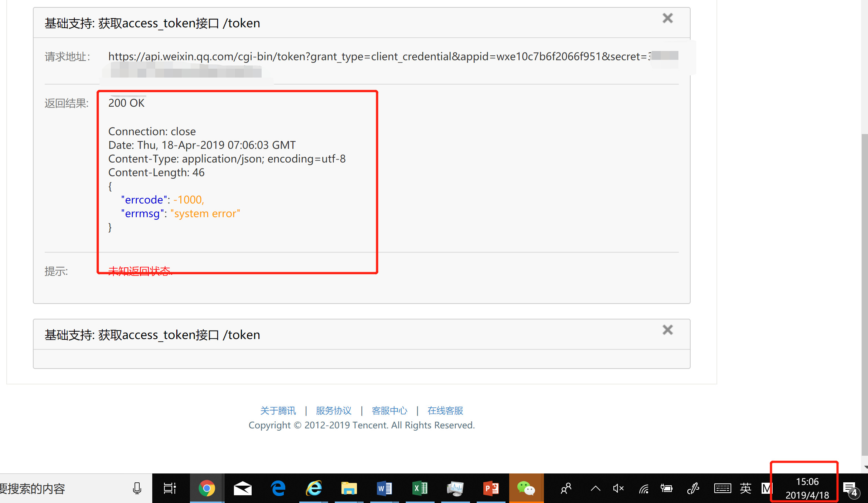The height and width of the screenshot is (503, 868).
Task: Click the "Content-Length: 46" line
Action: click(x=156, y=172)
